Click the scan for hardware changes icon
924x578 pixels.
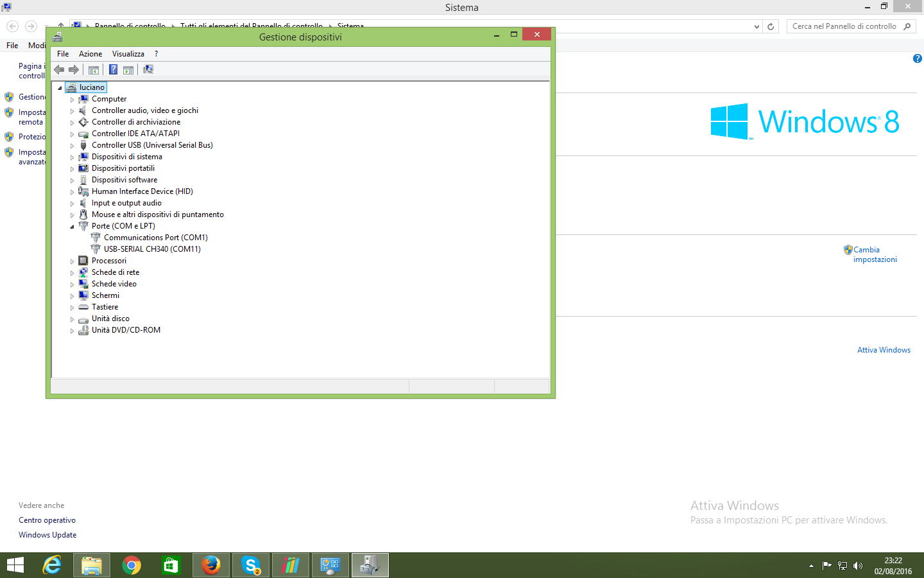tap(148, 69)
